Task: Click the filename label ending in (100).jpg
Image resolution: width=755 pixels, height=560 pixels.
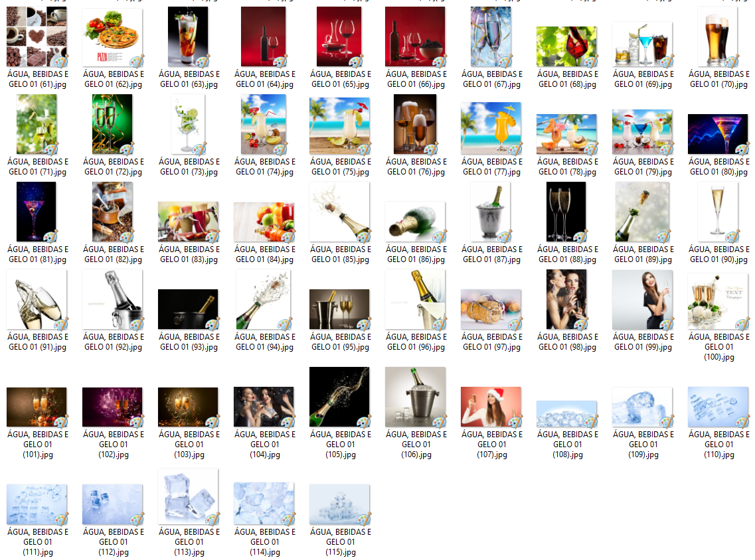Action: click(x=718, y=347)
